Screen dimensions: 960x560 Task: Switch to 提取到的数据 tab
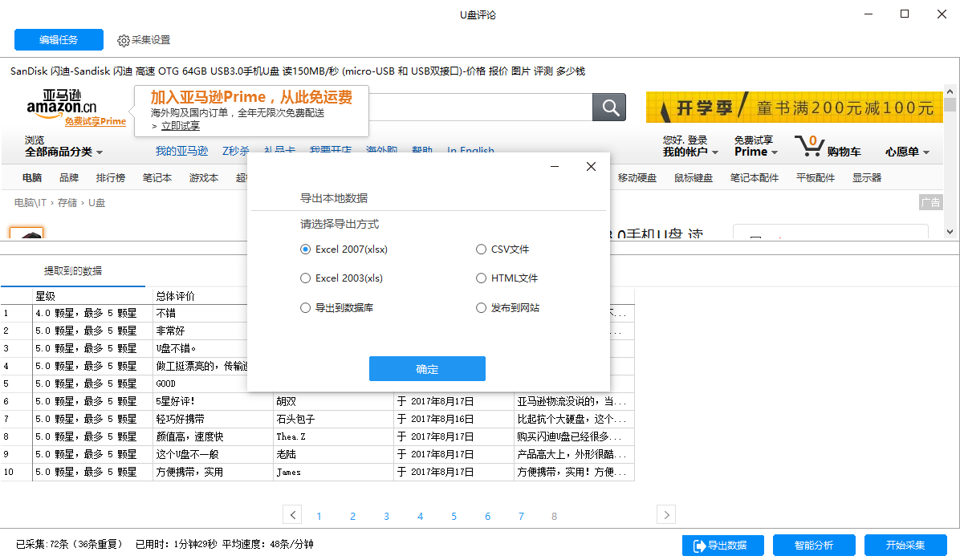pyautogui.click(x=73, y=271)
